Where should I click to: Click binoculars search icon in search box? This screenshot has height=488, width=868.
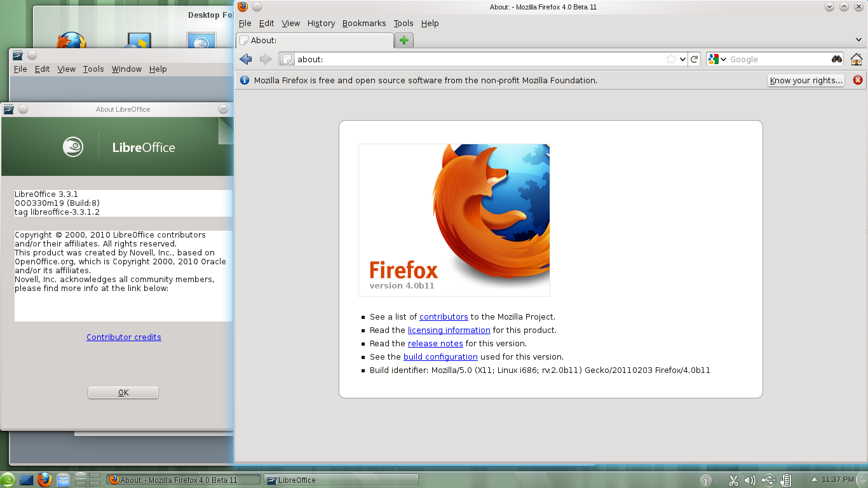pos(836,59)
